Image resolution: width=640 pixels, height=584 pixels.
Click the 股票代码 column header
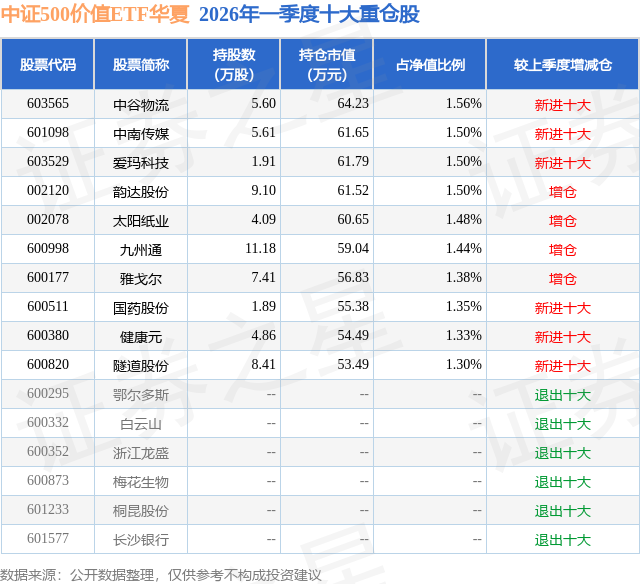point(48,64)
